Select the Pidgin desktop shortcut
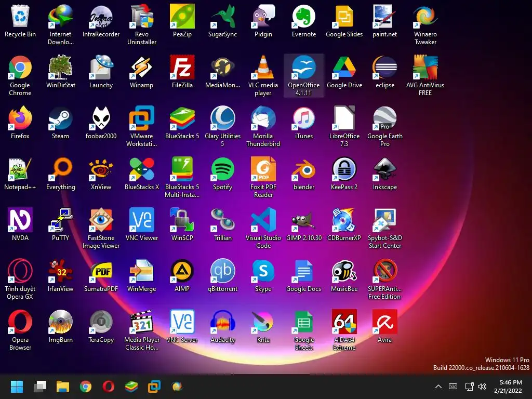 click(263, 17)
